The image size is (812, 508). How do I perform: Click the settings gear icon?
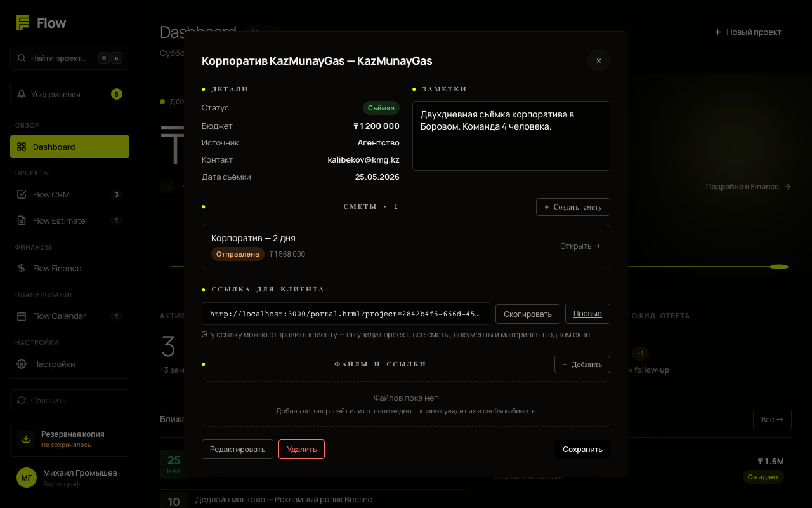[22, 364]
